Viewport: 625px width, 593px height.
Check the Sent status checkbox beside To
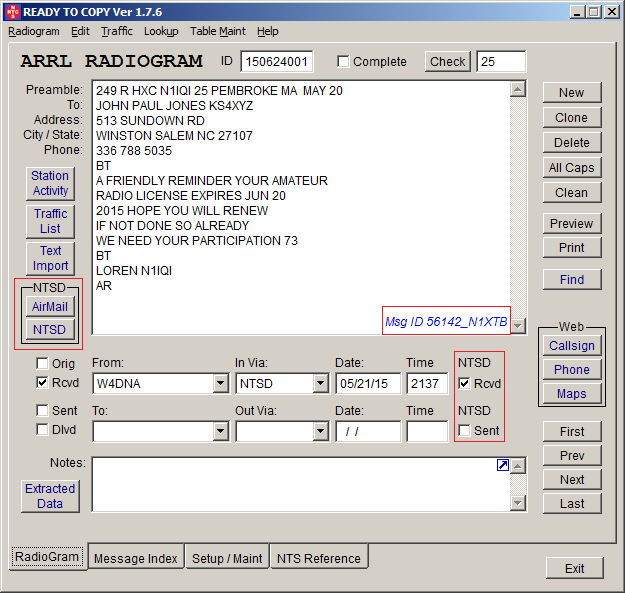coord(42,410)
